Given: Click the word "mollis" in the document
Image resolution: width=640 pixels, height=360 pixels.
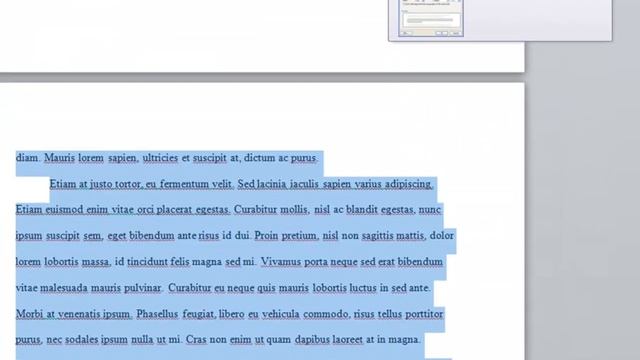Looking at the screenshot, I should pos(294,210).
